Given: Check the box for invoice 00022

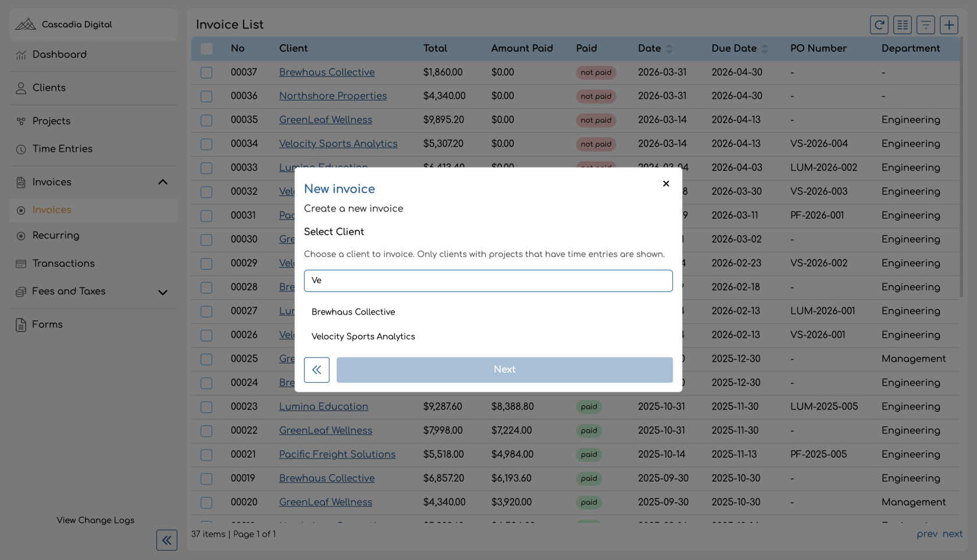Looking at the screenshot, I should click(x=206, y=431).
